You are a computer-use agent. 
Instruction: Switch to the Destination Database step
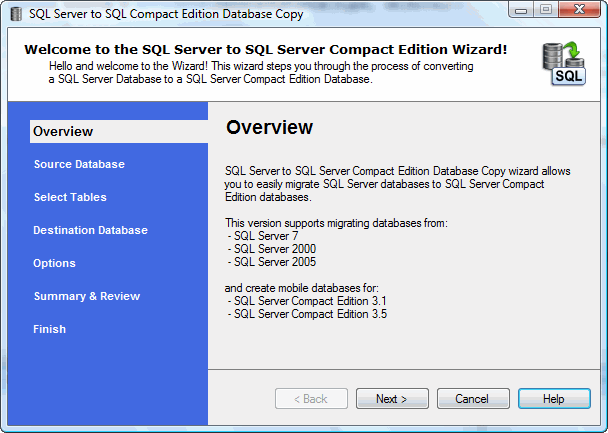coord(90,230)
